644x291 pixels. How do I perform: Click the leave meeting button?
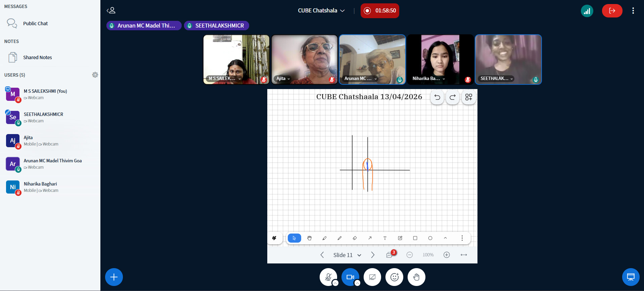tap(612, 11)
